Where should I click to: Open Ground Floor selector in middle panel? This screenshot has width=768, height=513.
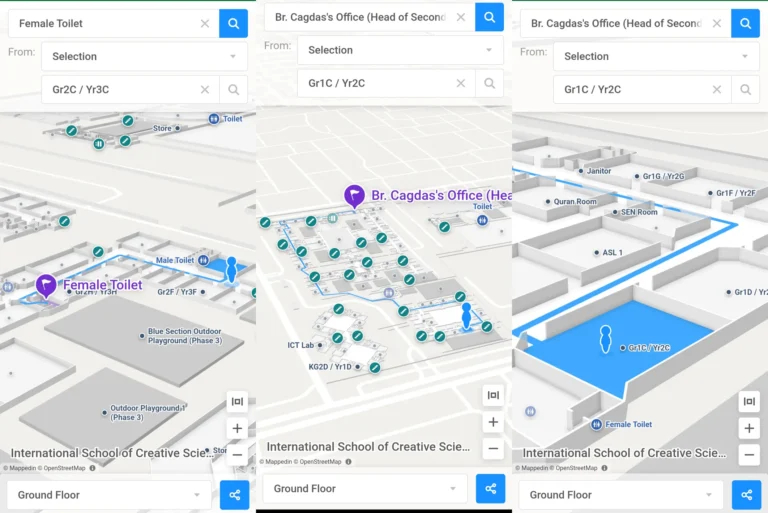point(365,489)
